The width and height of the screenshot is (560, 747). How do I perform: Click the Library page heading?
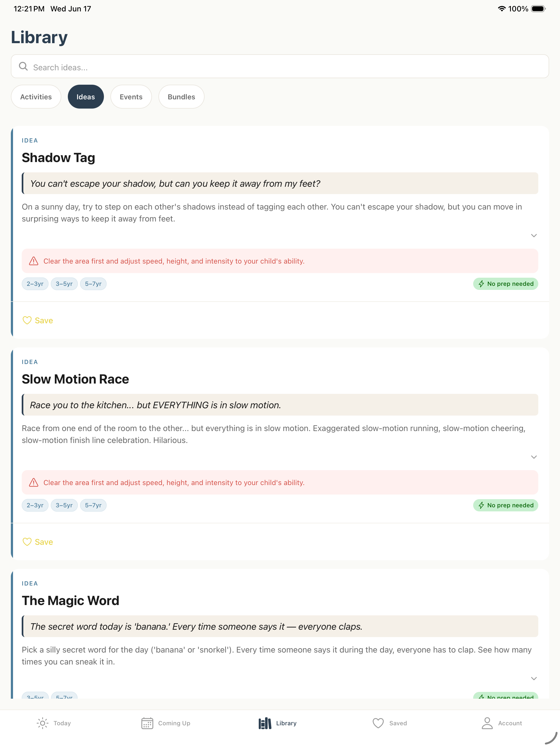coord(39,37)
